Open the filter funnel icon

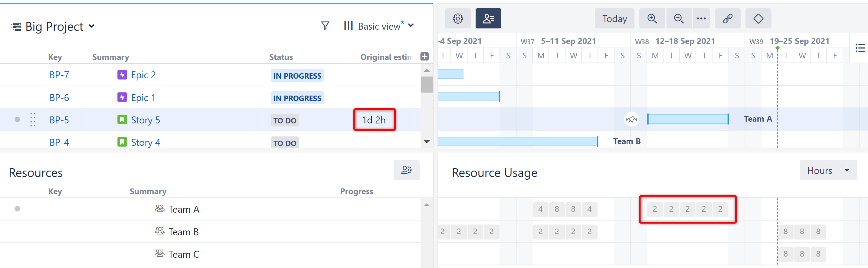(325, 26)
